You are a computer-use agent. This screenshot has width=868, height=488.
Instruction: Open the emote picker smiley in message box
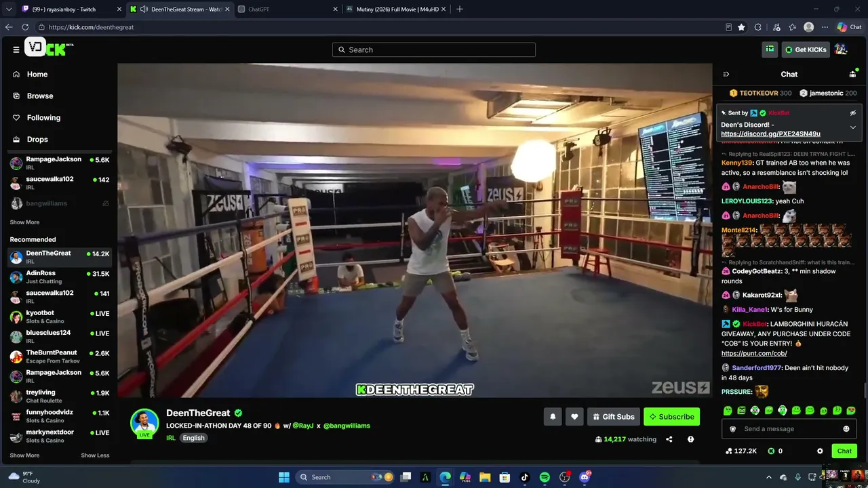coord(846,429)
